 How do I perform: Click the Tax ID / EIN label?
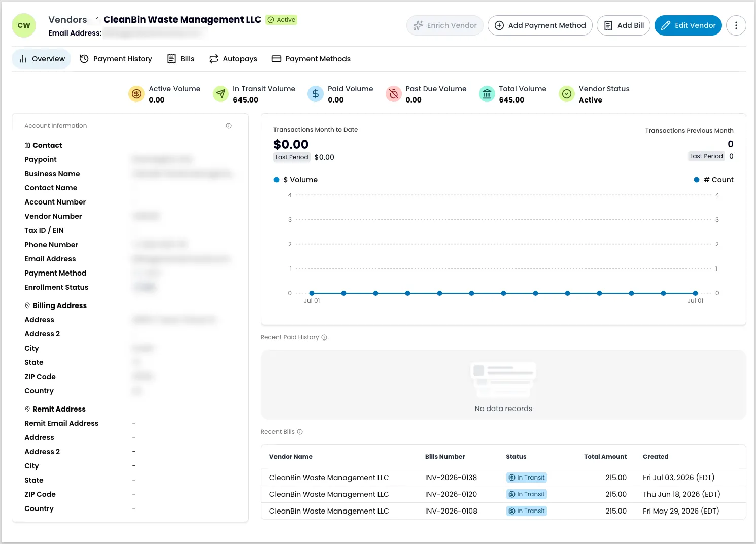coord(44,230)
